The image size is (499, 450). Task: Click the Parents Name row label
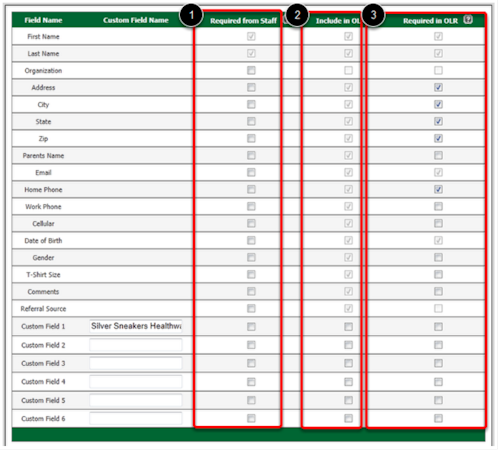click(43, 156)
